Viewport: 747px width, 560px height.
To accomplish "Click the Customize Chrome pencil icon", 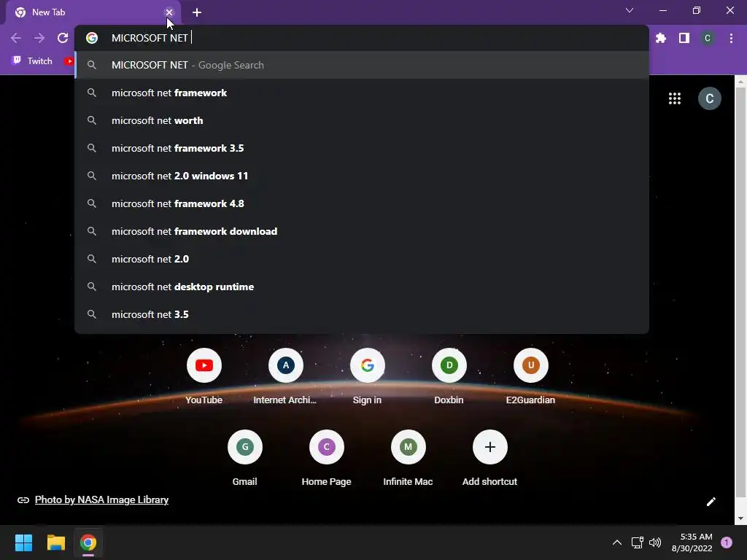I will pos(711,502).
